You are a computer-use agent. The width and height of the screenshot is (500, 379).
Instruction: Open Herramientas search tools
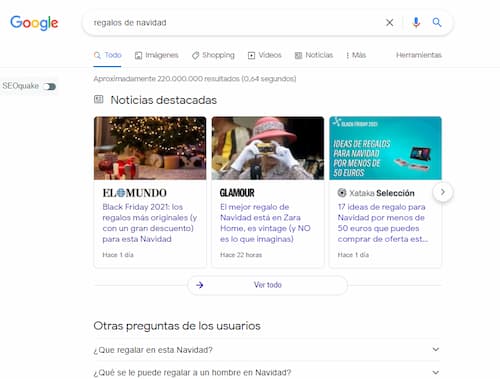tap(419, 55)
